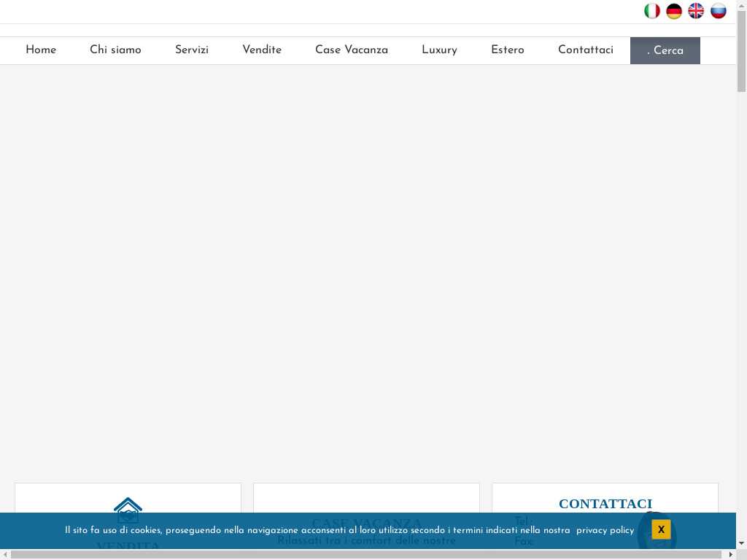Image resolution: width=747 pixels, height=560 pixels.
Task: Switch site language to German flag
Action: tap(673, 11)
